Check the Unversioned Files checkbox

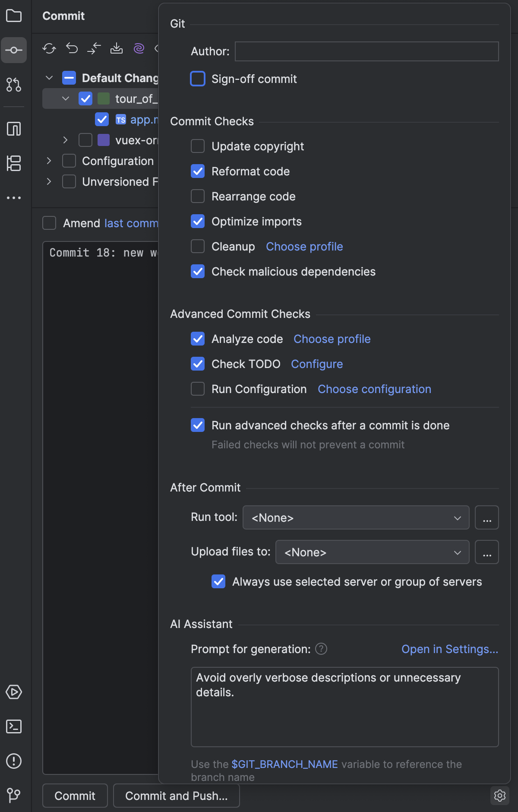pos(69,181)
